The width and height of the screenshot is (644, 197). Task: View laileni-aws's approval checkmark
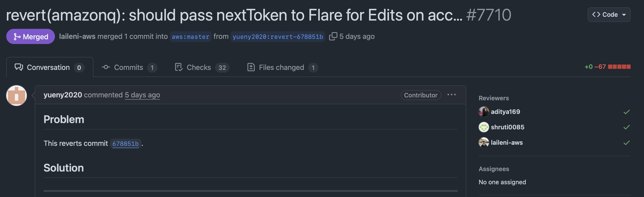[626, 143]
